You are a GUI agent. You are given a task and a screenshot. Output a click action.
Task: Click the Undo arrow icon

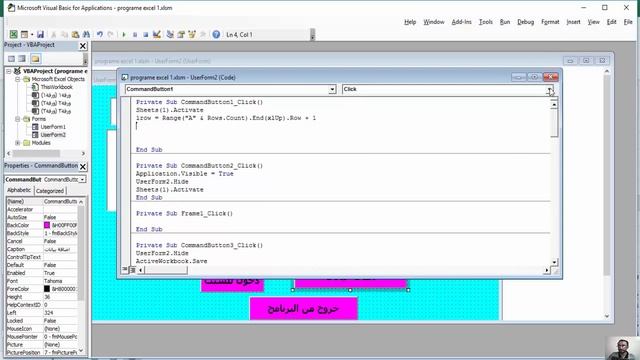[100, 35]
